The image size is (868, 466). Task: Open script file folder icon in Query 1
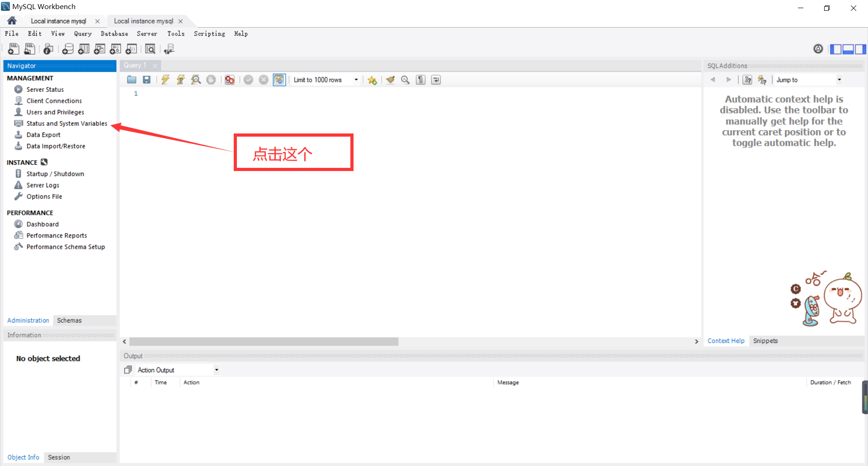coord(132,80)
